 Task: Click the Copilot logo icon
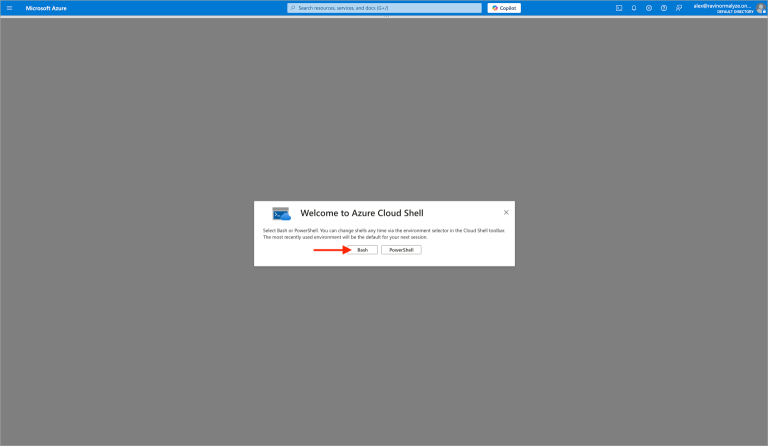[x=495, y=8]
